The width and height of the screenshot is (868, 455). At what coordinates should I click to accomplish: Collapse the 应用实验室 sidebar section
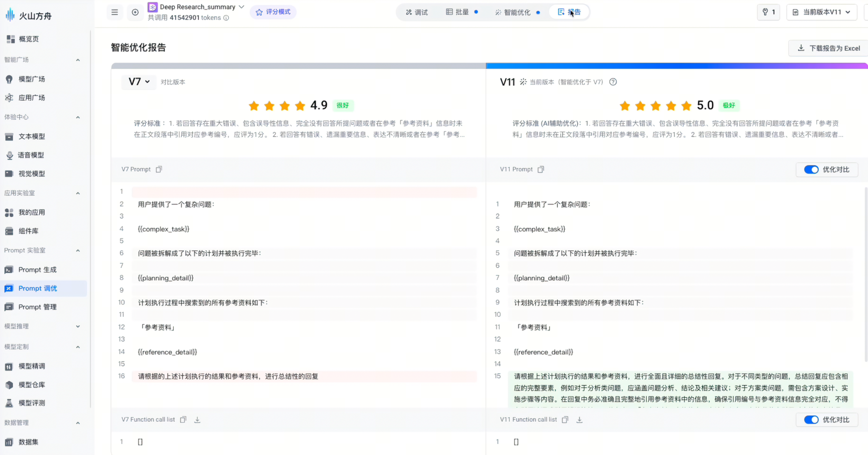[x=78, y=193]
